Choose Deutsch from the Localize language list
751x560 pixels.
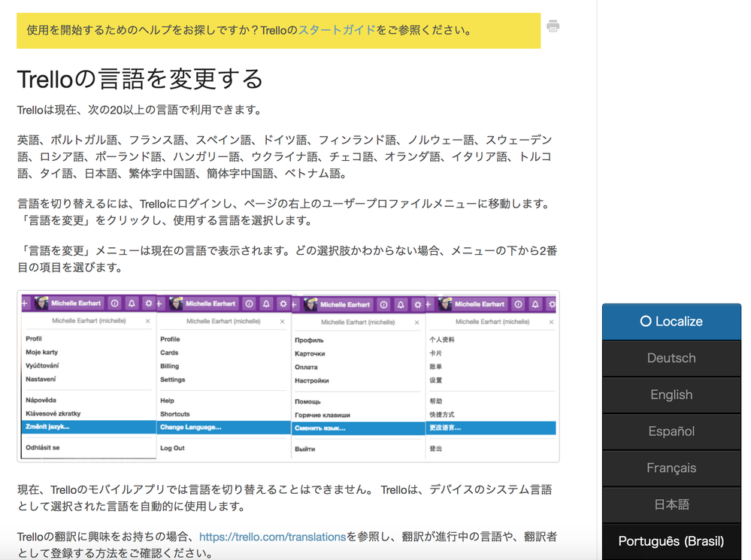[671, 358]
